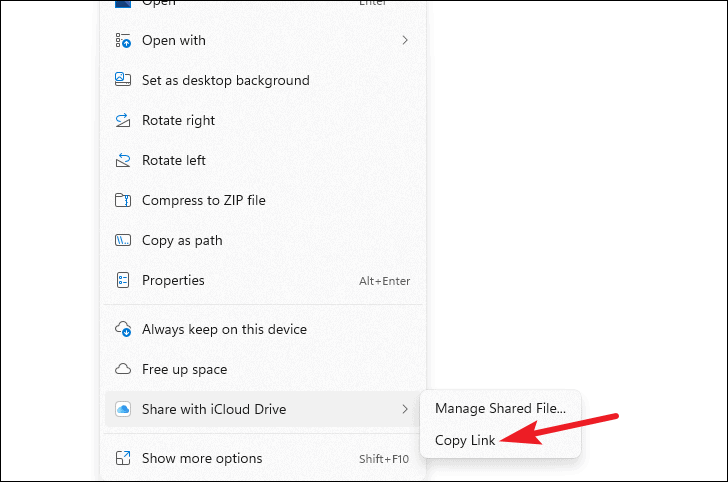
Task: Click the Copy as path icon
Action: (123, 240)
